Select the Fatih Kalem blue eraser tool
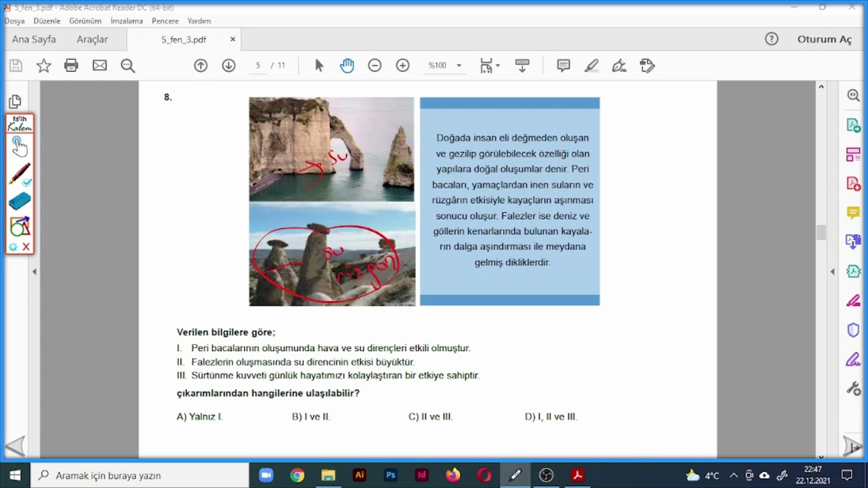Image resolution: width=868 pixels, height=488 pixels. point(20,201)
